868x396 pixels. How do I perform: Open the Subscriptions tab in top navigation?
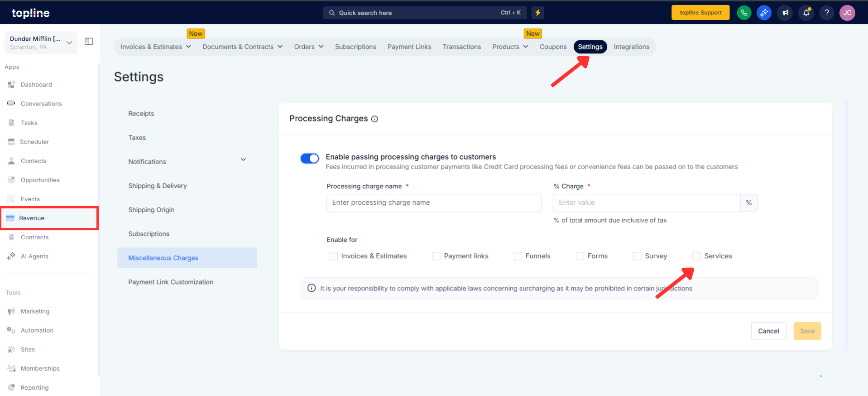coord(355,47)
